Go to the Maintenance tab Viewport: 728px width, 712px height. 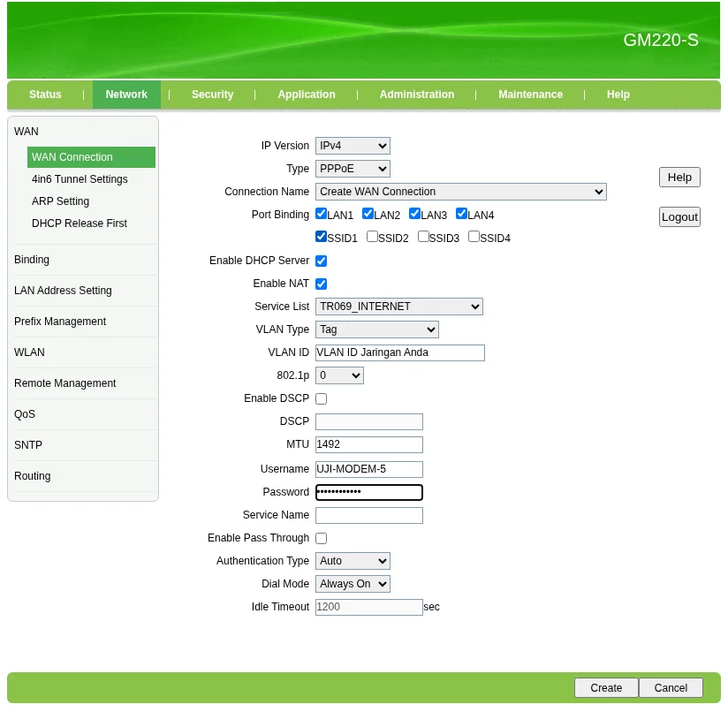[530, 95]
